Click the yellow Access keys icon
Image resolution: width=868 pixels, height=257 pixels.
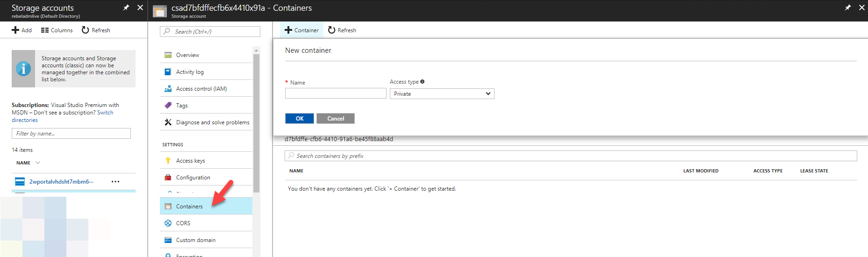(x=168, y=161)
